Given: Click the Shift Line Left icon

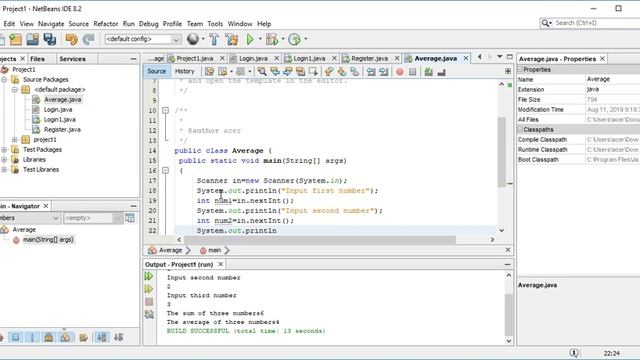Looking at the screenshot, I should click(x=371, y=71).
